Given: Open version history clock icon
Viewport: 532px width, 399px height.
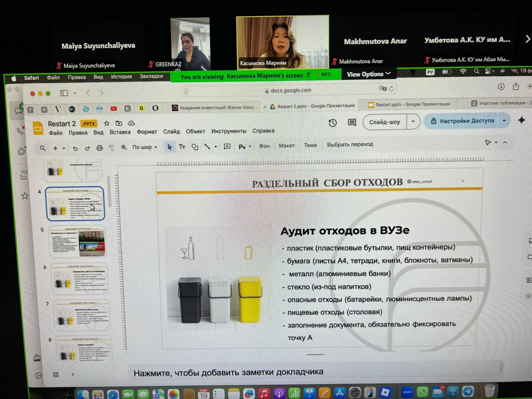Looking at the screenshot, I should click(332, 123).
